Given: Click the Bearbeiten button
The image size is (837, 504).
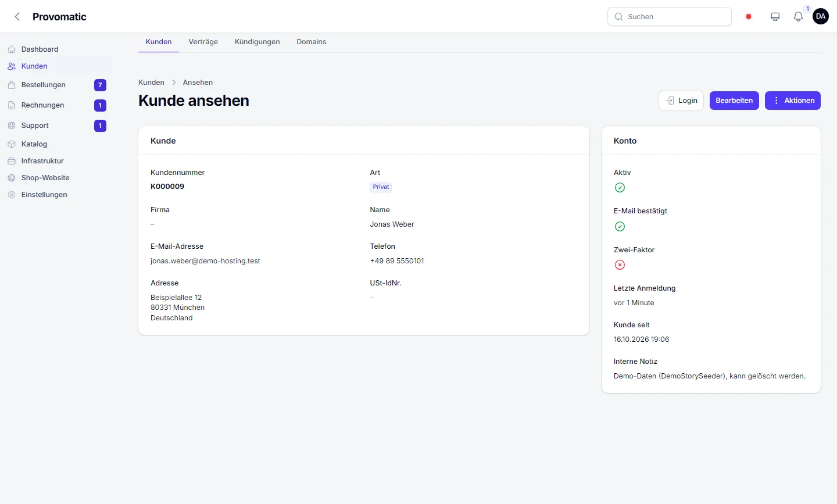Looking at the screenshot, I should pyautogui.click(x=734, y=101).
